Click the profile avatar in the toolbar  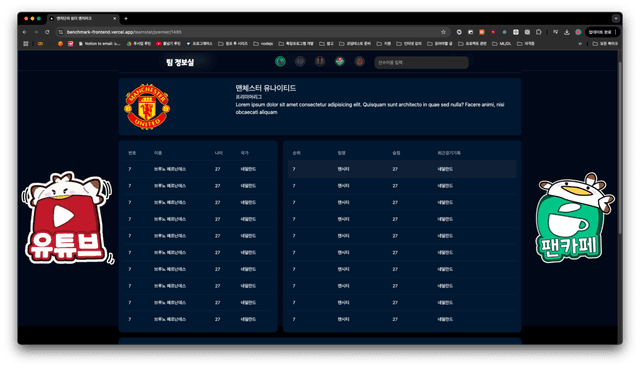tap(578, 32)
